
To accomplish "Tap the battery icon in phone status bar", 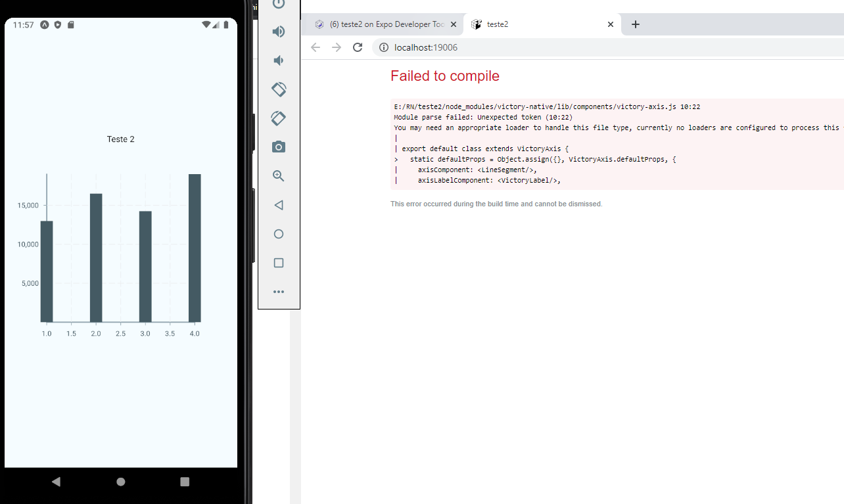I will tap(226, 25).
